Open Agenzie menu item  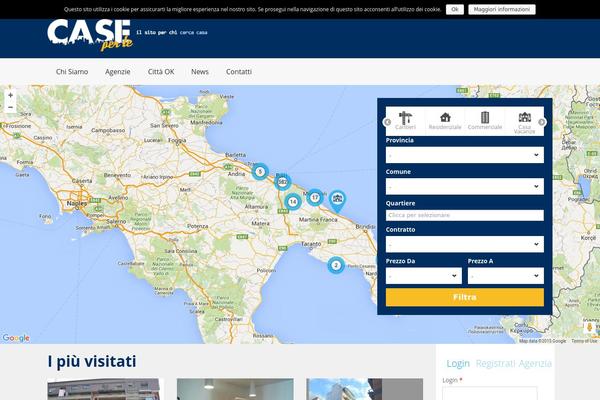(x=117, y=72)
